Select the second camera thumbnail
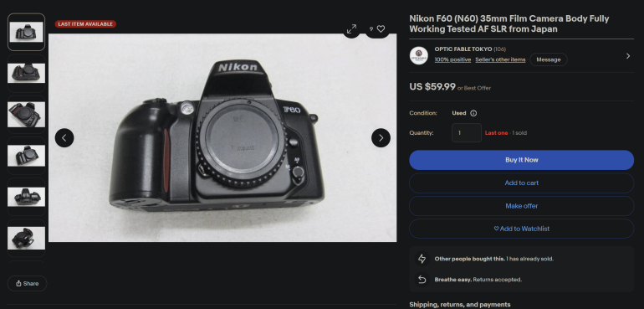The height and width of the screenshot is (309, 644). [26, 73]
